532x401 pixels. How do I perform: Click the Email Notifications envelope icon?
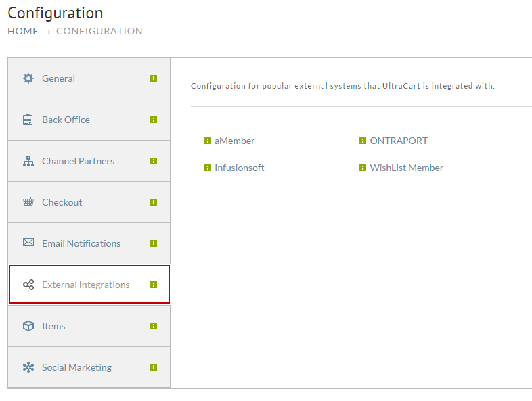[28, 242]
